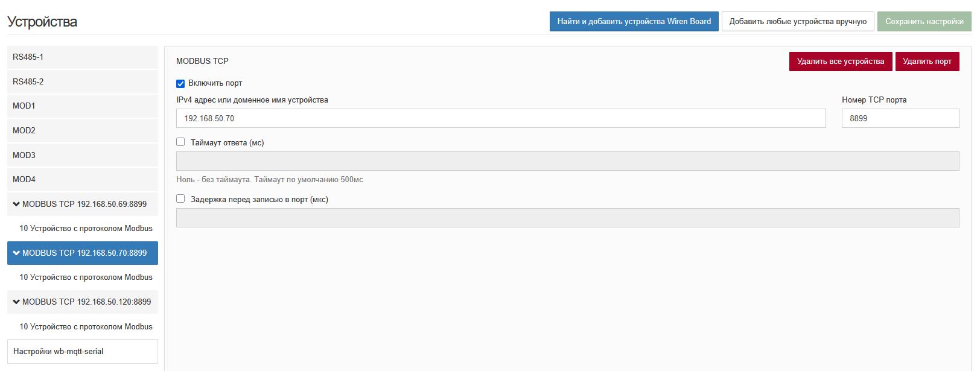The width and height of the screenshot is (980, 371).
Task: Open "Настройки wb-mqtt-serial" settings
Action: tap(82, 352)
